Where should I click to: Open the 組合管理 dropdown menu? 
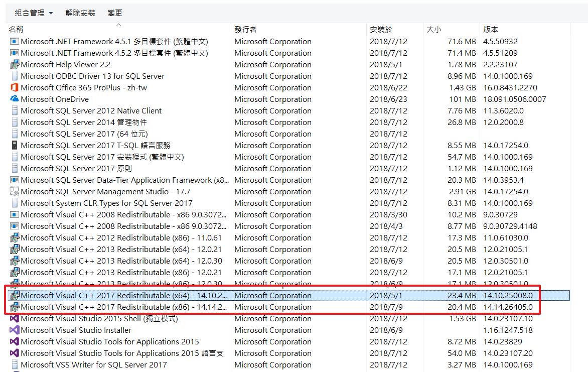coord(34,13)
